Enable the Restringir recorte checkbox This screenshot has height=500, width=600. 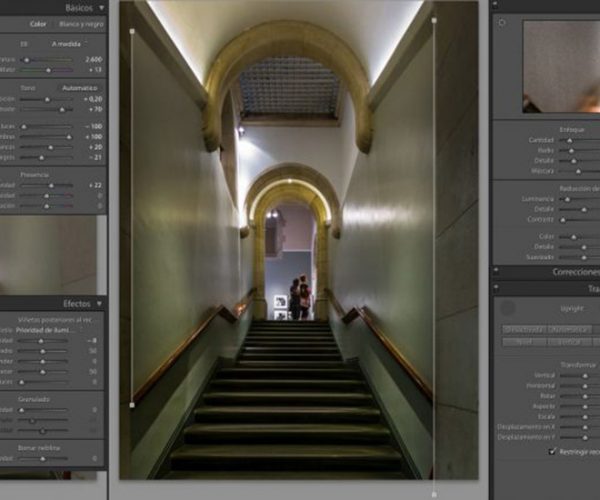pyautogui.click(x=552, y=451)
